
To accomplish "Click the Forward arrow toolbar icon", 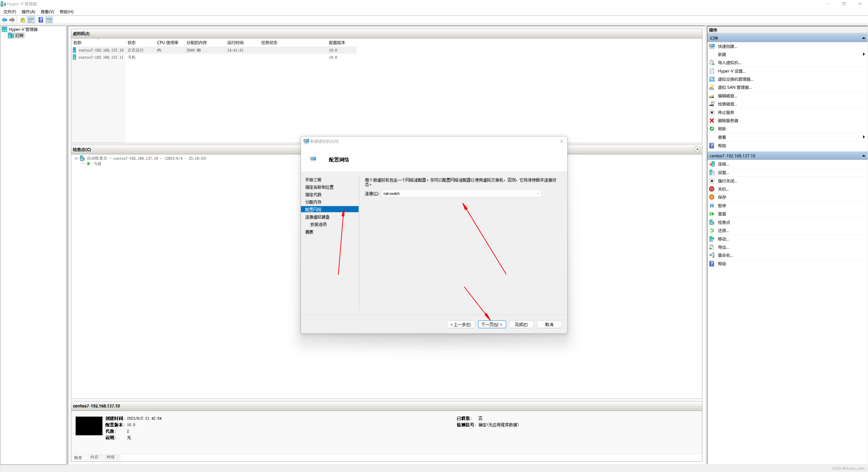I will point(12,20).
